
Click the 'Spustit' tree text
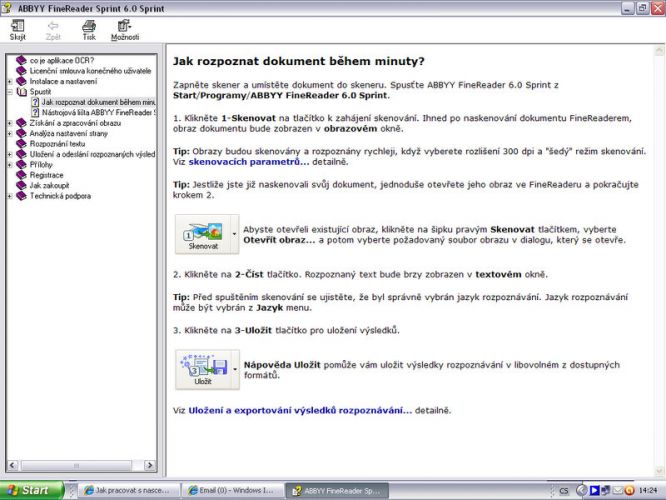click(40, 92)
